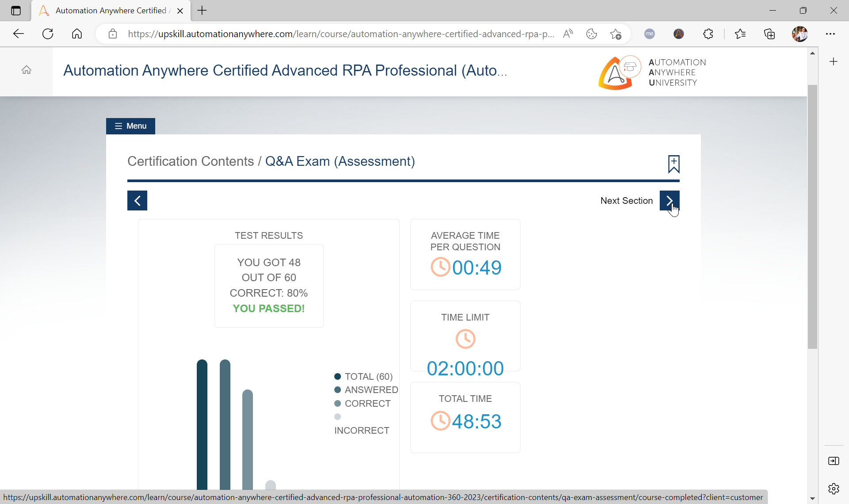Click the INCORRECT legend label
Image resolution: width=849 pixels, height=504 pixels.
point(362,431)
